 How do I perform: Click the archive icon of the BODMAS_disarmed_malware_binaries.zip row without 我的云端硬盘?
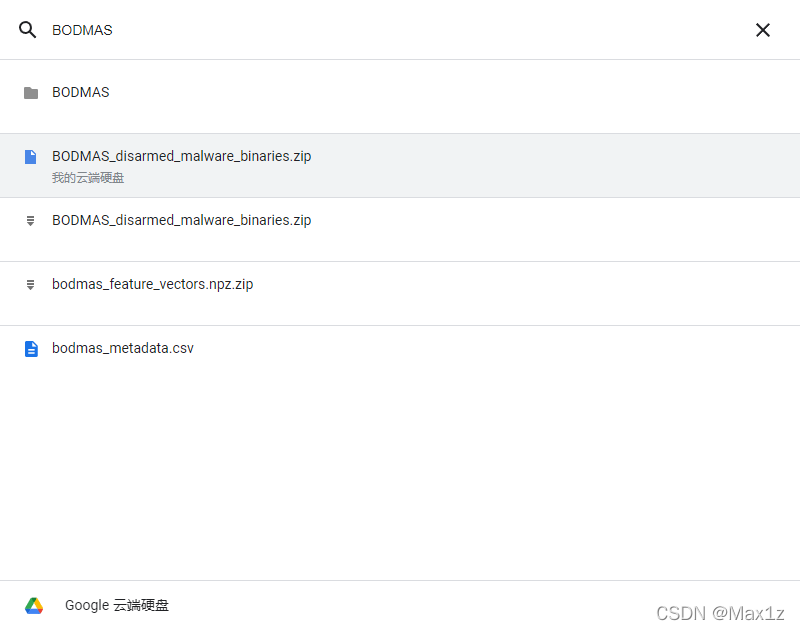[x=31, y=221]
